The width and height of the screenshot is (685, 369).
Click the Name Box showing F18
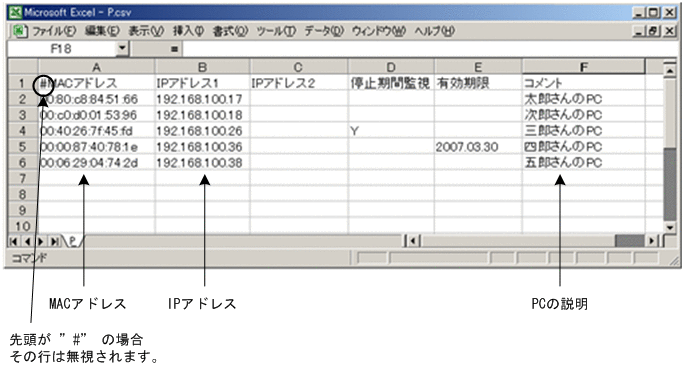tap(62, 48)
